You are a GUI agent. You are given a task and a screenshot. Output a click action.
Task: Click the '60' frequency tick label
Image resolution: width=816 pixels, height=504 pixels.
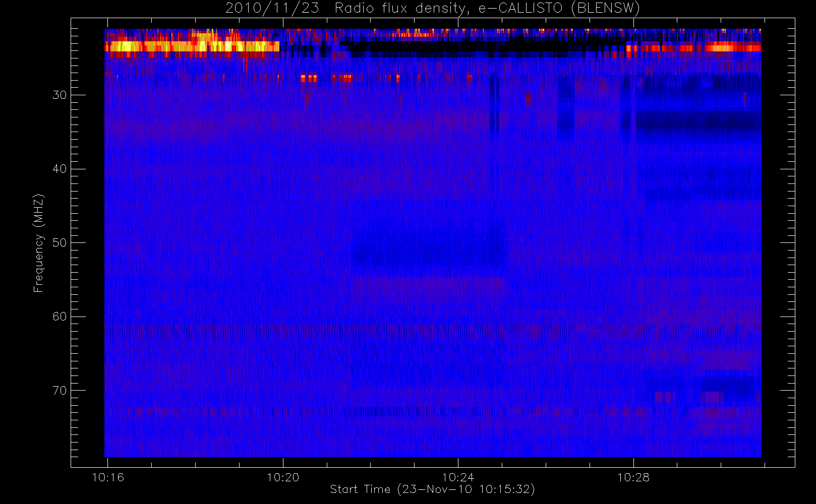pos(60,317)
